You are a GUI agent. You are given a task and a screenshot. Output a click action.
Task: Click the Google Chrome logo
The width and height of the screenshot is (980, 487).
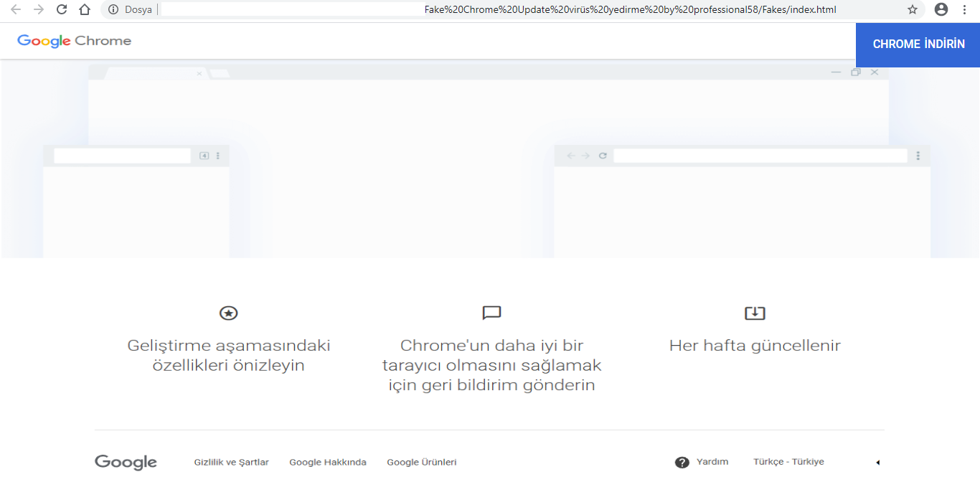point(75,41)
